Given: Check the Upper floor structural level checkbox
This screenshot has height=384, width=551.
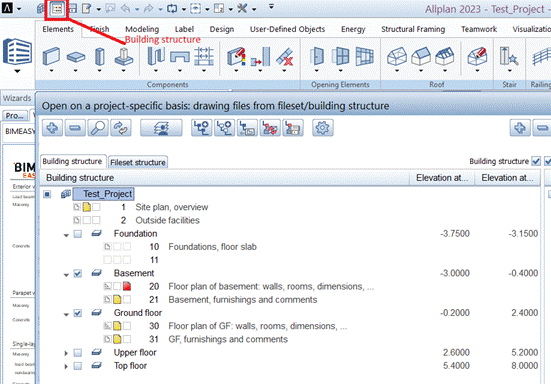Looking at the screenshot, I should click(x=78, y=353).
